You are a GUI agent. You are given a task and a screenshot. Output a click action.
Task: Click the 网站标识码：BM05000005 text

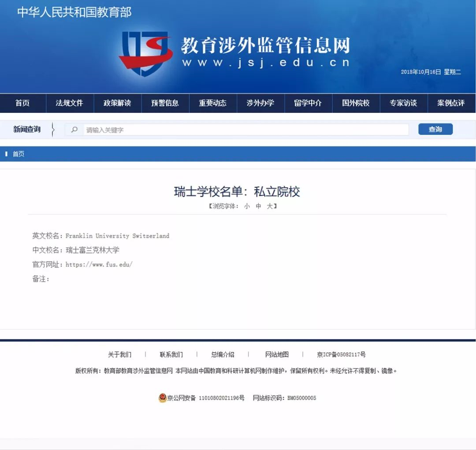coord(284,398)
